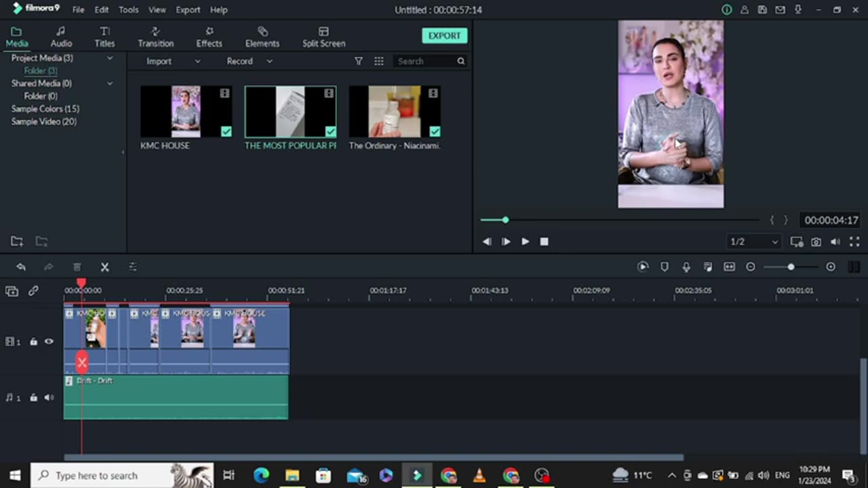Screen dimensions: 868x488
Task: Click the green info icon in title bar
Action: coord(727,9)
